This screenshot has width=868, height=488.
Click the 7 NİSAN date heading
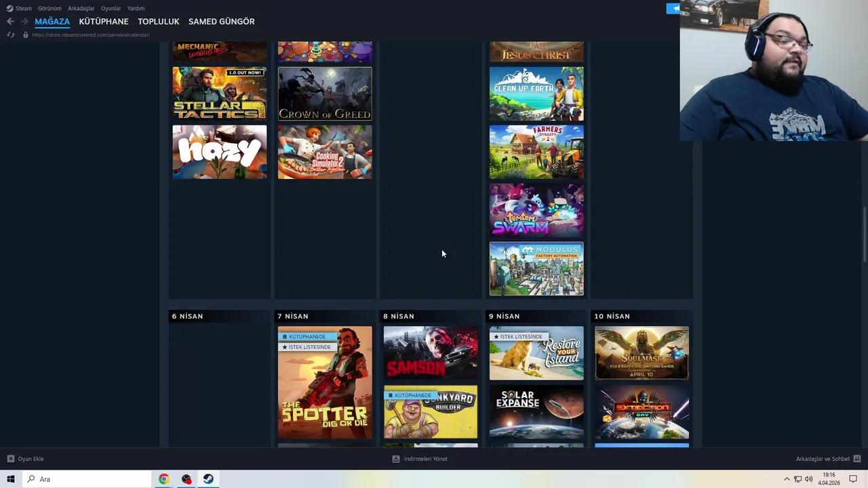click(293, 316)
